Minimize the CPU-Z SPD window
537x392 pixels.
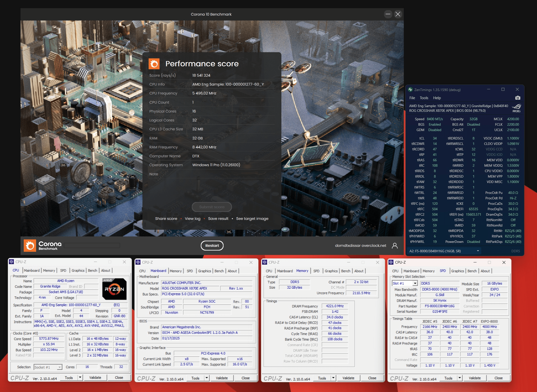(475, 262)
